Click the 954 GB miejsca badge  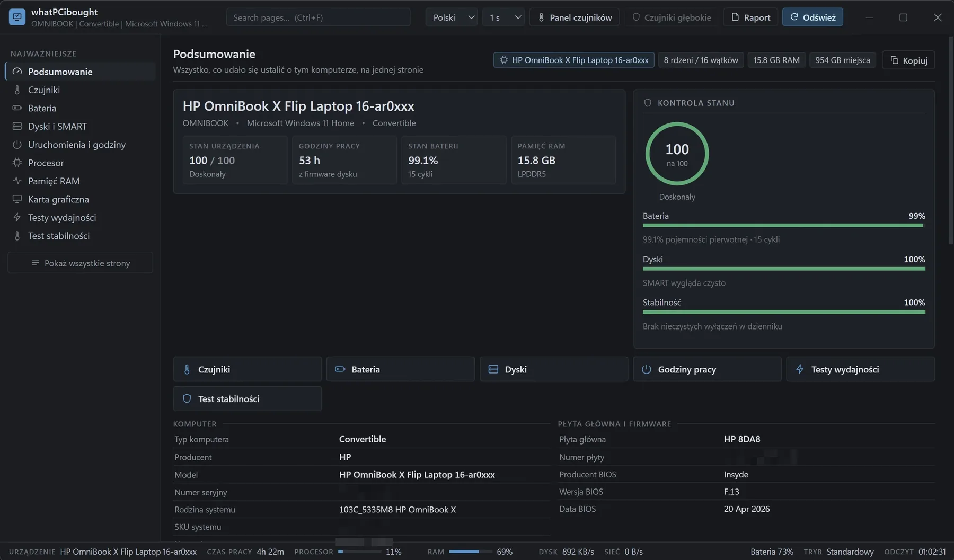pyautogui.click(x=842, y=60)
